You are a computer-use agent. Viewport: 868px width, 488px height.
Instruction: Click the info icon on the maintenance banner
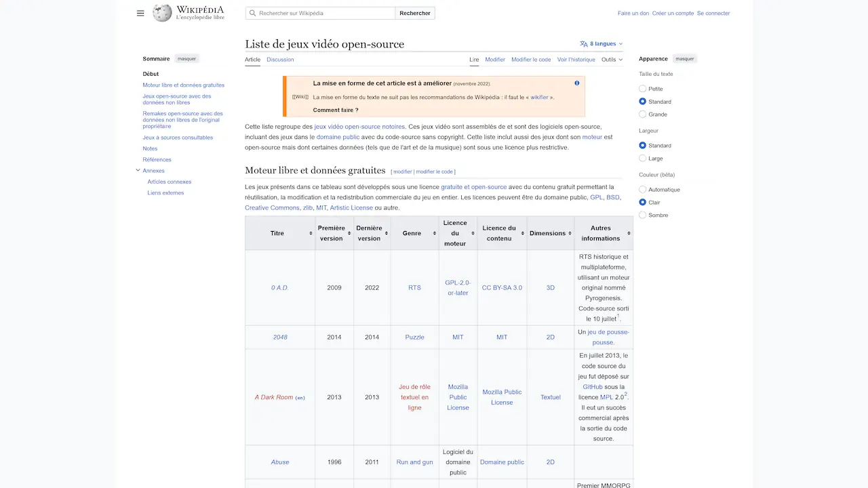pyautogui.click(x=576, y=83)
